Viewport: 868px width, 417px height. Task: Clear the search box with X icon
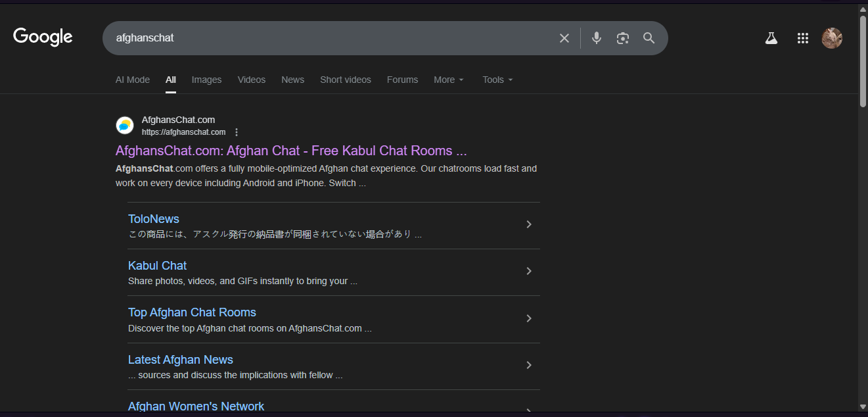click(x=564, y=38)
